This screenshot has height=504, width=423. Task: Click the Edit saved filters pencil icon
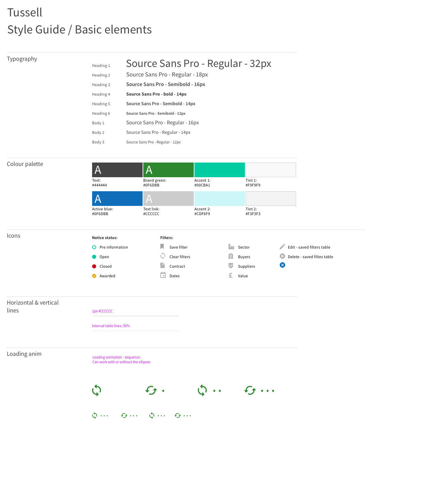coord(282,246)
